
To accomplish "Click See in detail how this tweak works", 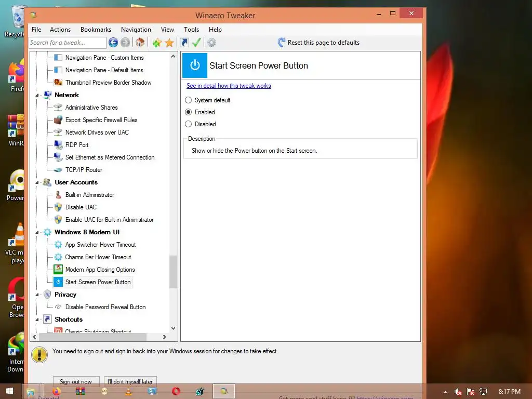I will (229, 86).
